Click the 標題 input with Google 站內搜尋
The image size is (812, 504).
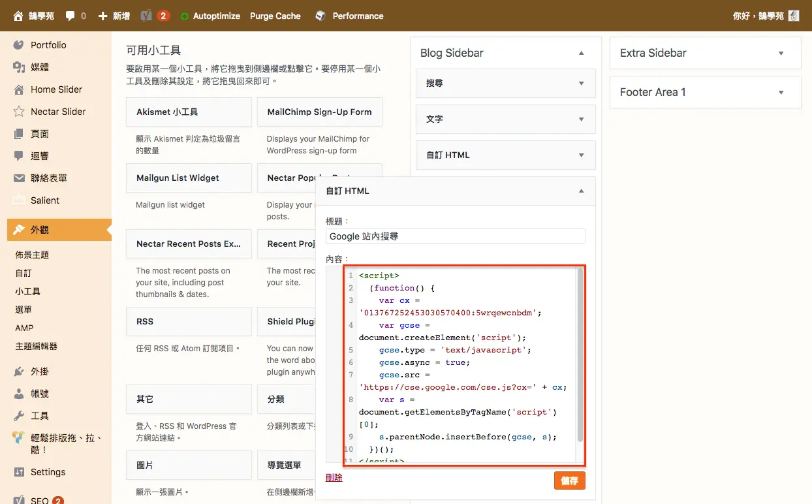(456, 236)
